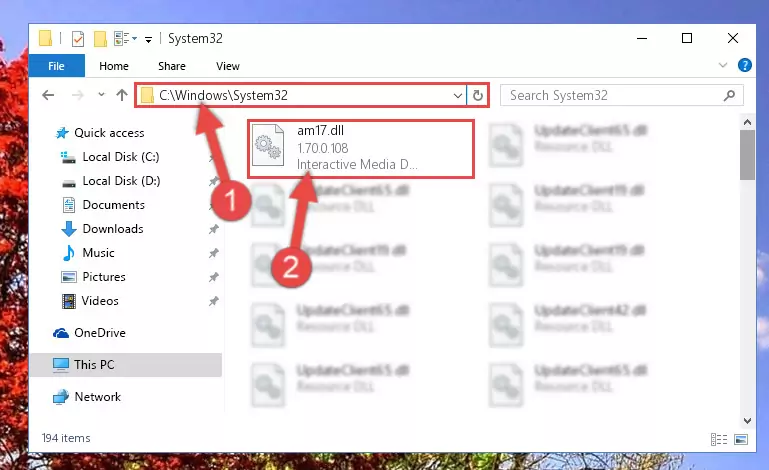Open the Customize Quick Access Toolbar dropdown arrow
This screenshot has height=470, width=769.
pos(148,39)
